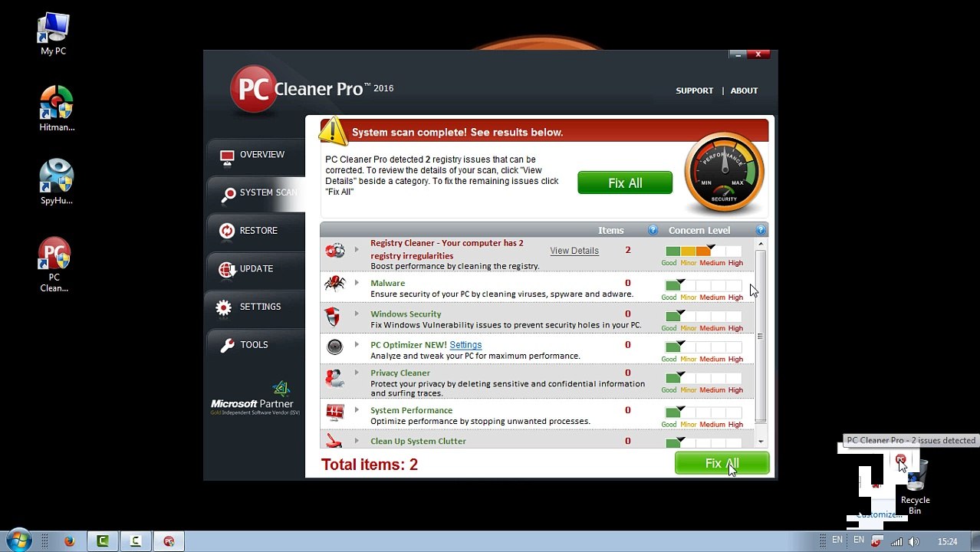Open the Items column help icon
980x552 pixels.
[x=653, y=230]
